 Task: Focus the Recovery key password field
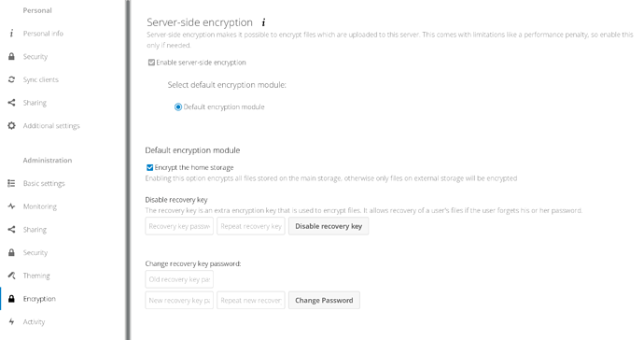click(179, 226)
